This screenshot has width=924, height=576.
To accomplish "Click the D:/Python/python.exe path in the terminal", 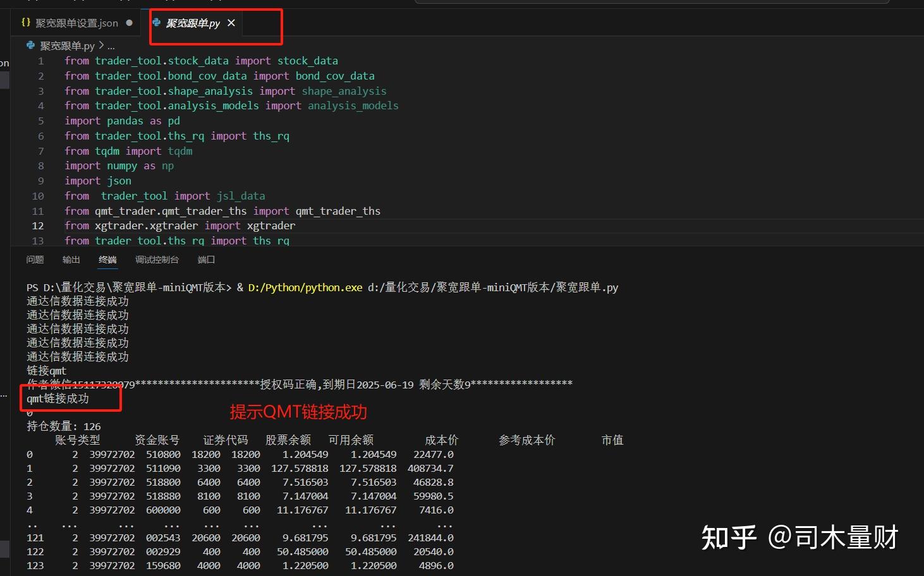I will tap(305, 287).
